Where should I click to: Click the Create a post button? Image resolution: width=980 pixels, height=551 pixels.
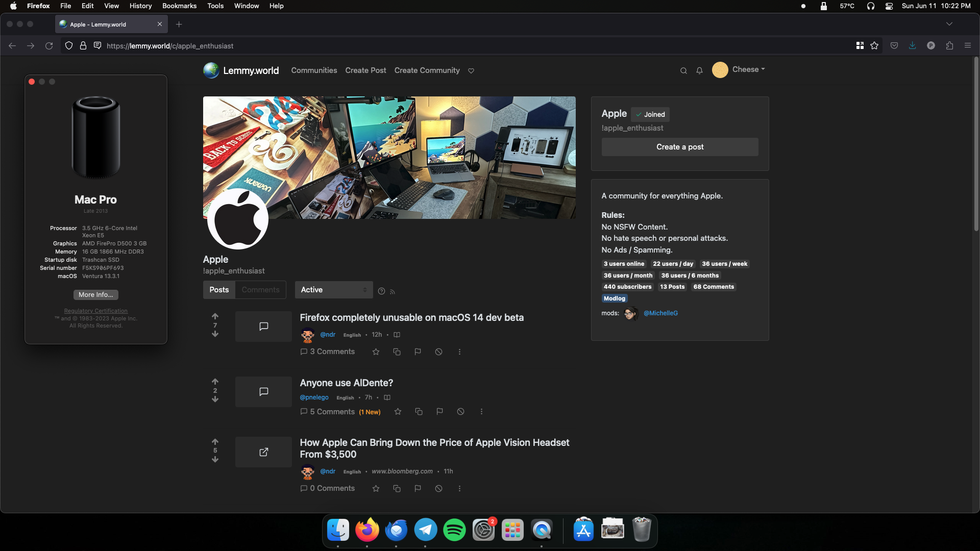point(680,147)
